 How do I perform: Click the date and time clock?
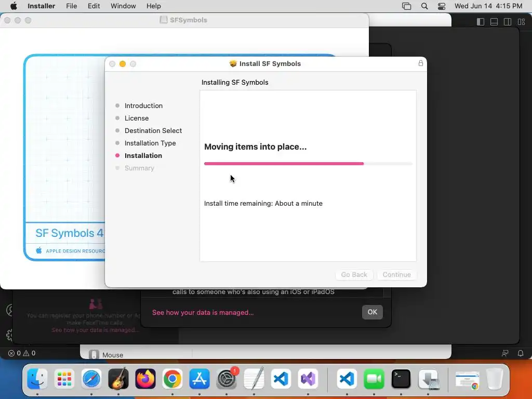pyautogui.click(x=488, y=6)
